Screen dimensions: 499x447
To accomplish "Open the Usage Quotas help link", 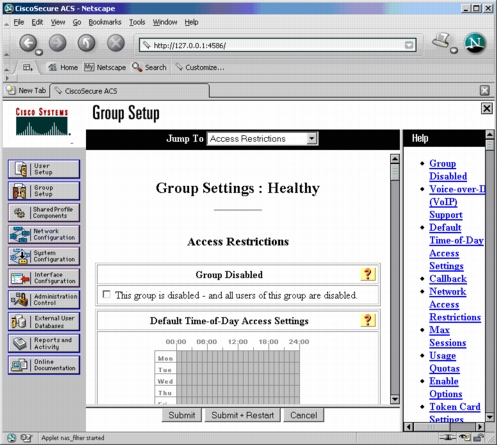I will [x=444, y=362].
